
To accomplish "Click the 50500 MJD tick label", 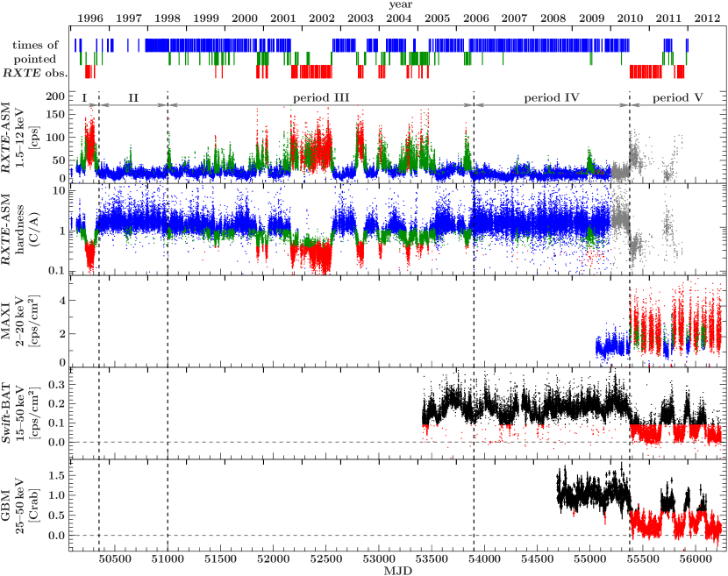I will 115,558.
